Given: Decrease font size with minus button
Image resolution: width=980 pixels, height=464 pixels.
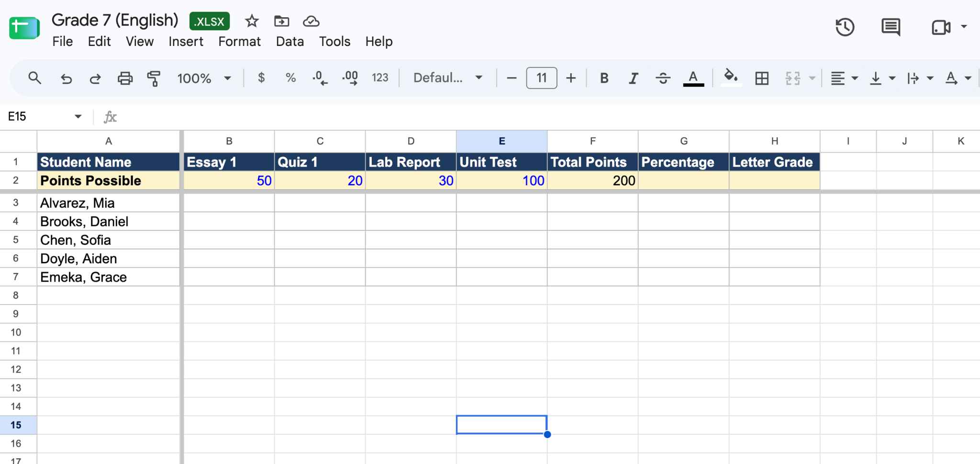Looking at the screenshot, I should 512,78.
